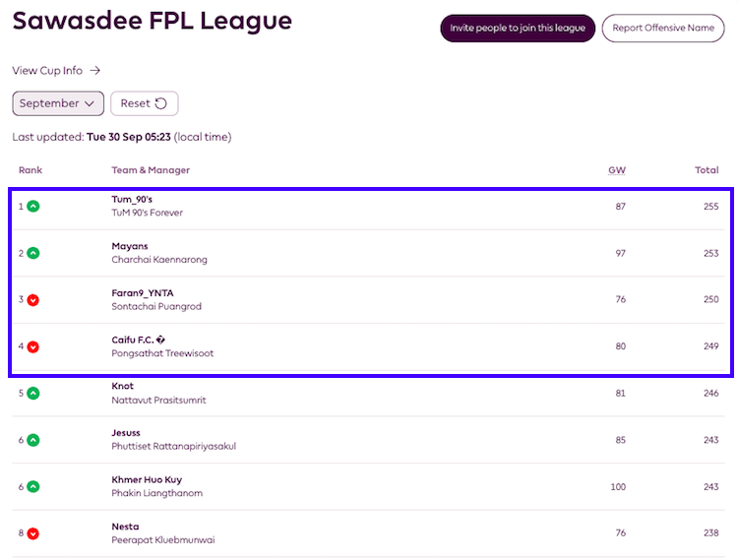Click the red down arrow for Faran9_YNTA
The height and width of the screenshot is (560, 738).
click(32, 299)
